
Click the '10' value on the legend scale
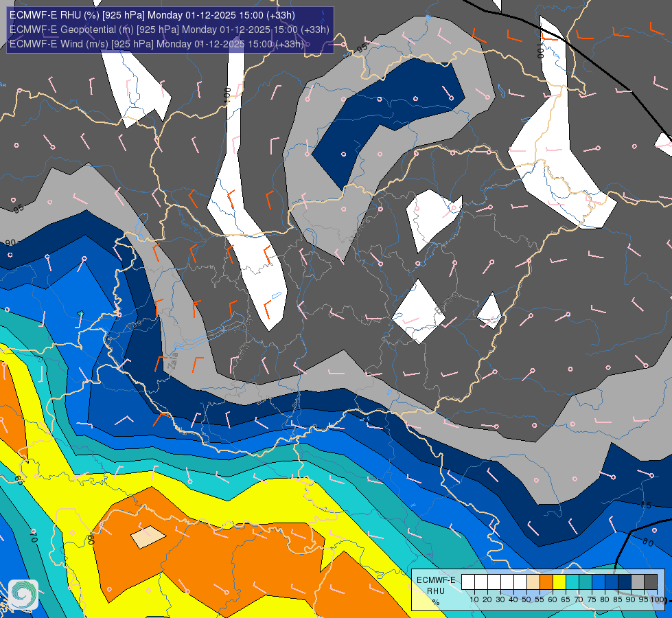(x=474, y=599)
